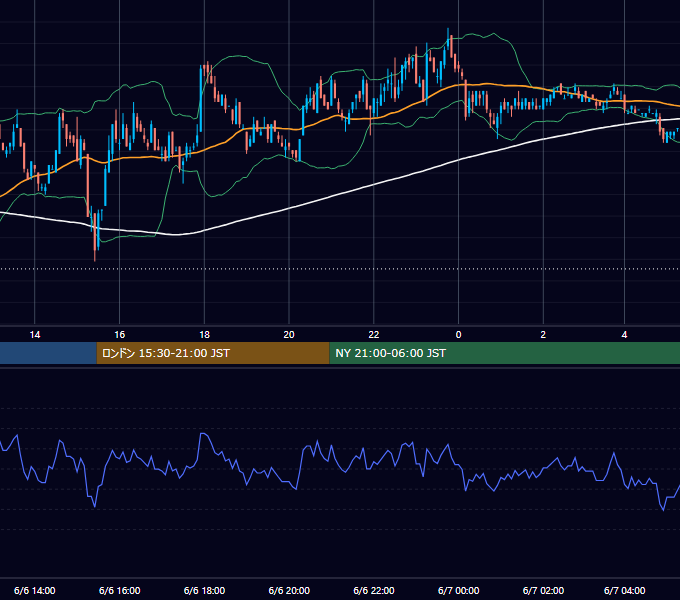
Task: Click the 6/6 22:00 date label
Action: pos(374,590)
